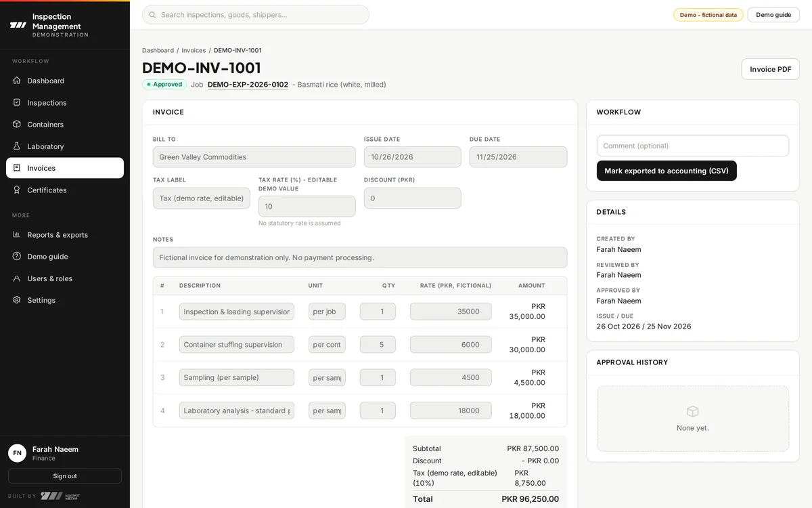The width and height of the screenshot is (812, 508).
Task: Click the Certificates badge icon
Action: pos(17,190)
